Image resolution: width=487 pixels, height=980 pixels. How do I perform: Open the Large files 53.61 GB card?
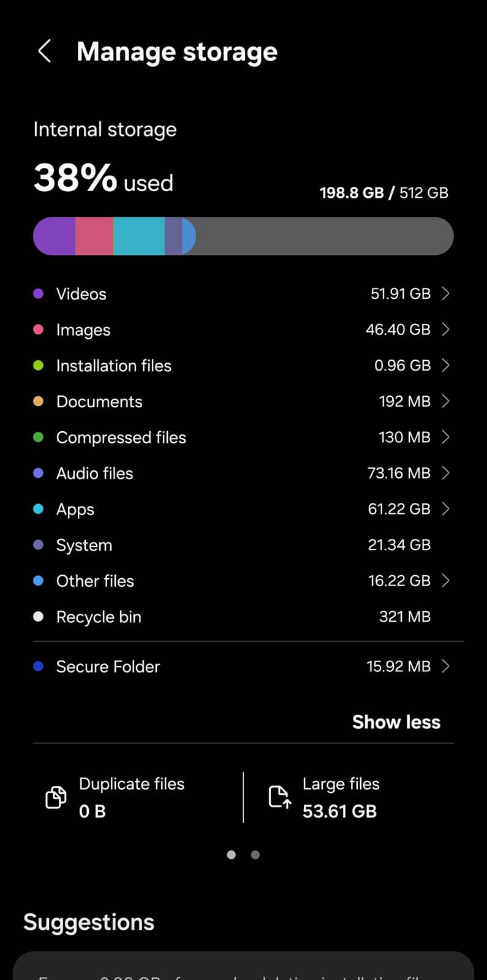(x=340, y=797)
